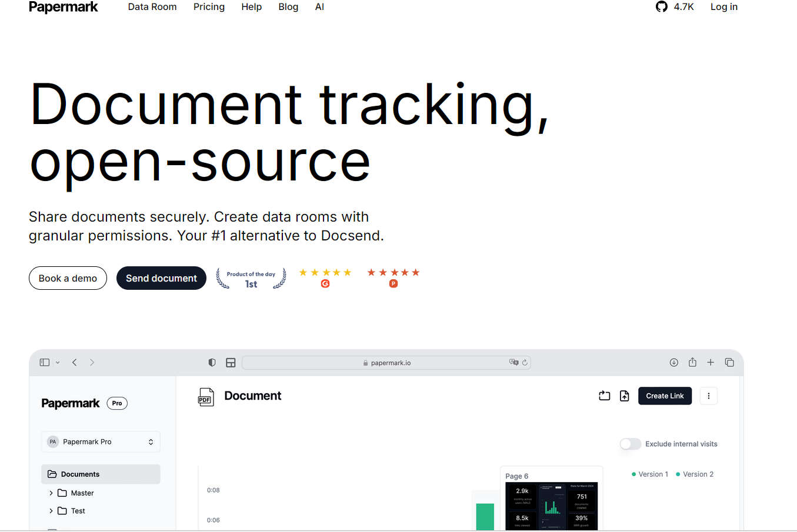
Task: Toggle Exclude internal visits switch
Action: pyautogui.click(x=630, y=444)
